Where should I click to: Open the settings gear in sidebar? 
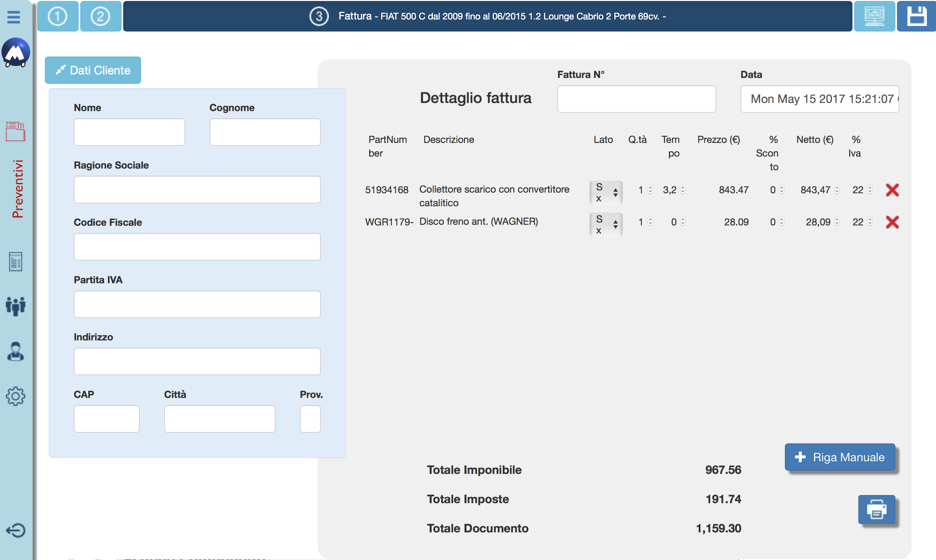(16, 396)
